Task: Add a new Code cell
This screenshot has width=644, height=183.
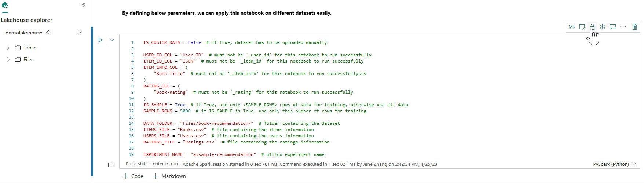Action: 133,176
